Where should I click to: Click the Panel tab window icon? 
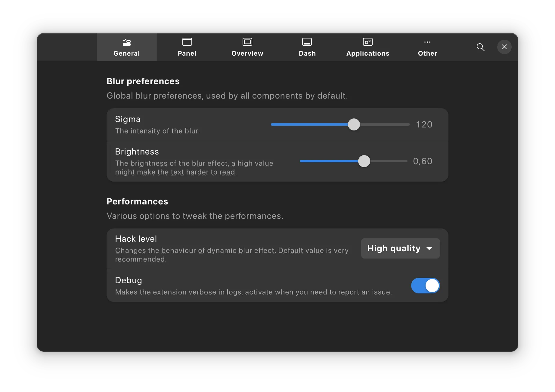(x=187, y=42)
